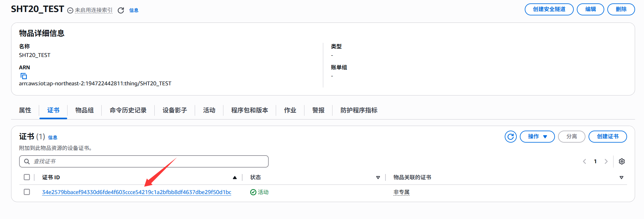Switch to the 属性 tab
Screen dimensions: 644x219
[25, 110]
